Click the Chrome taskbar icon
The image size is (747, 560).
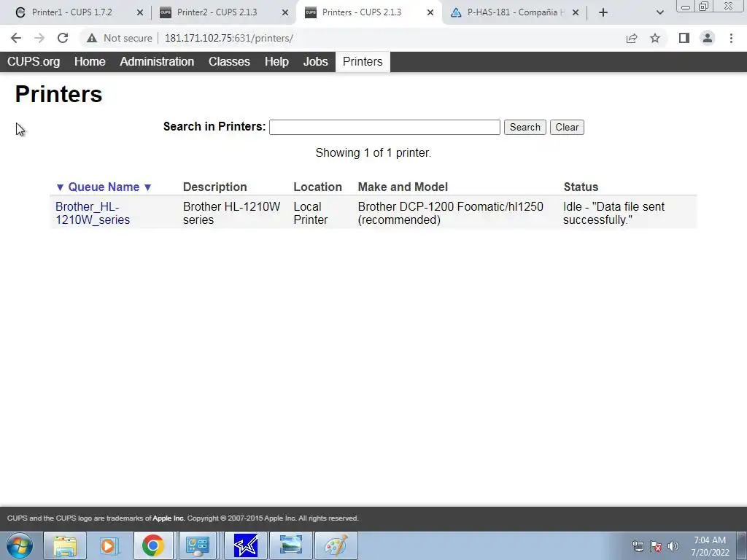tap(152, 545)
